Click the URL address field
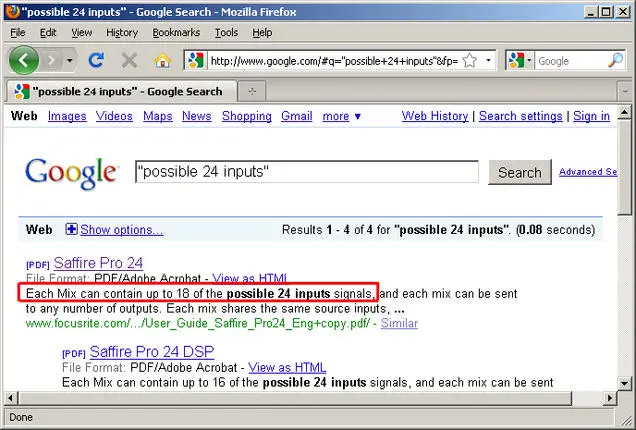 [x=335, y=61]
